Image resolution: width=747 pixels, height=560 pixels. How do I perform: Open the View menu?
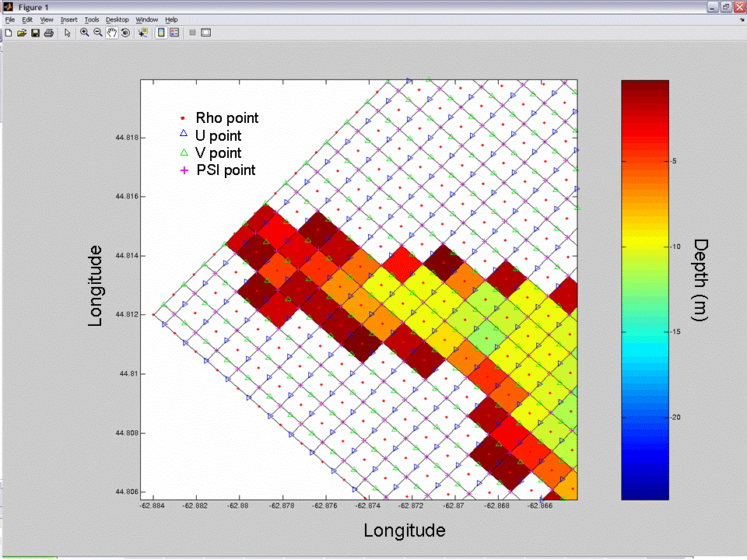coord(46,19)
